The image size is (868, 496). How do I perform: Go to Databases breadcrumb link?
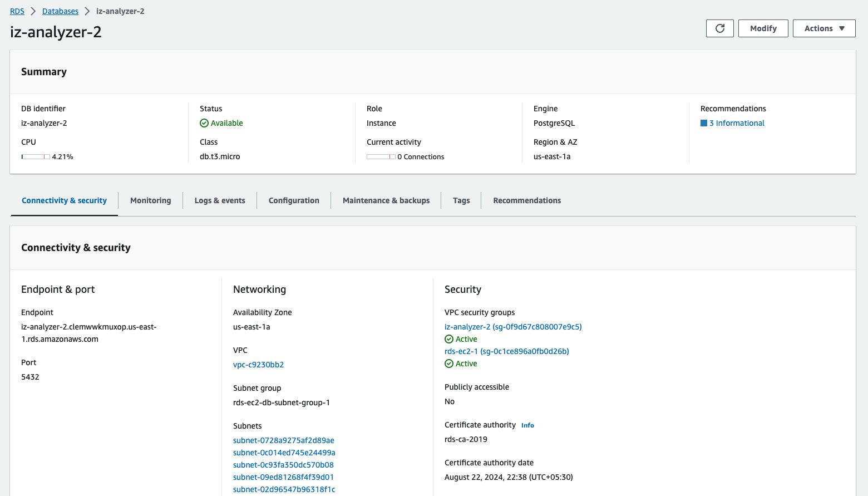(x=60, y=11)
